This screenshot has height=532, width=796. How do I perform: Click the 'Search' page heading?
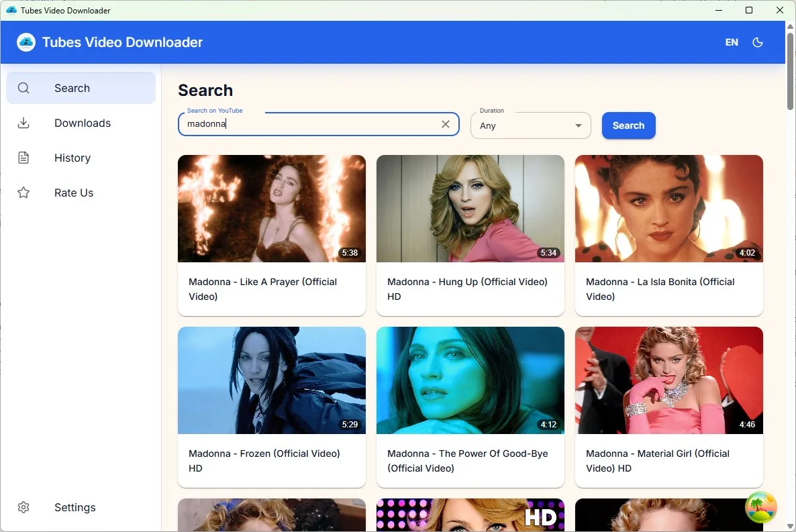click(x=205, y=91)
